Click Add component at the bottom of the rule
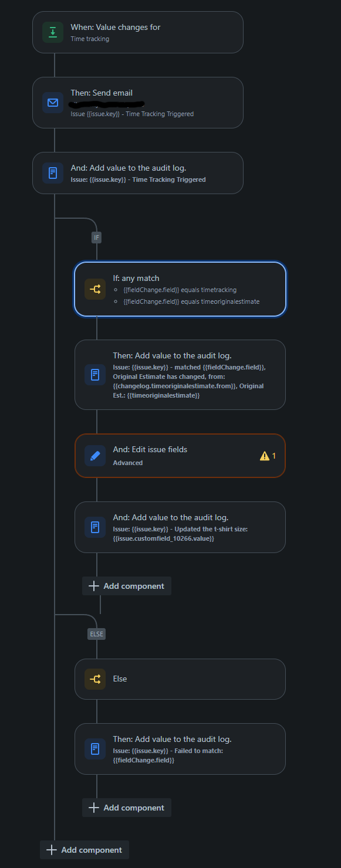This screenshot has width=341, height=868. click(x=84, y=849)
